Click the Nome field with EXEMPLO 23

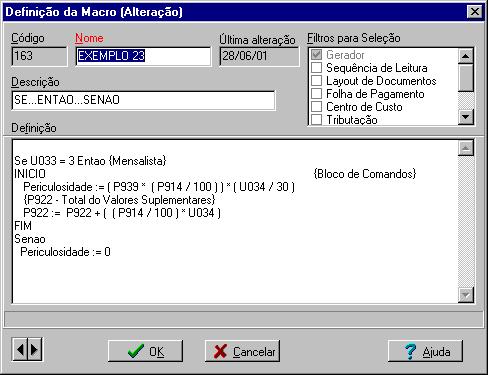143,56
